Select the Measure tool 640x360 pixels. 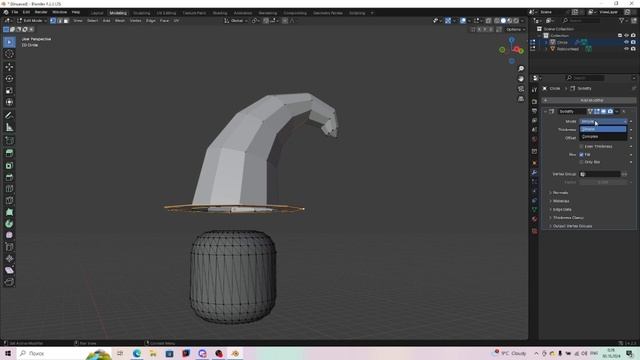[9, 127]
